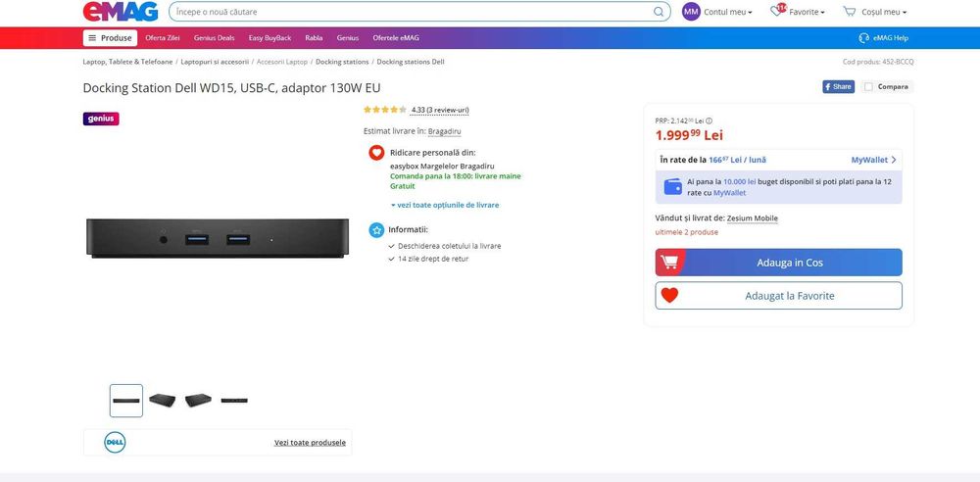This screenshot has width=980, height=482.
Task: Click the Facebook Share button
Action: tap(838, 87)
